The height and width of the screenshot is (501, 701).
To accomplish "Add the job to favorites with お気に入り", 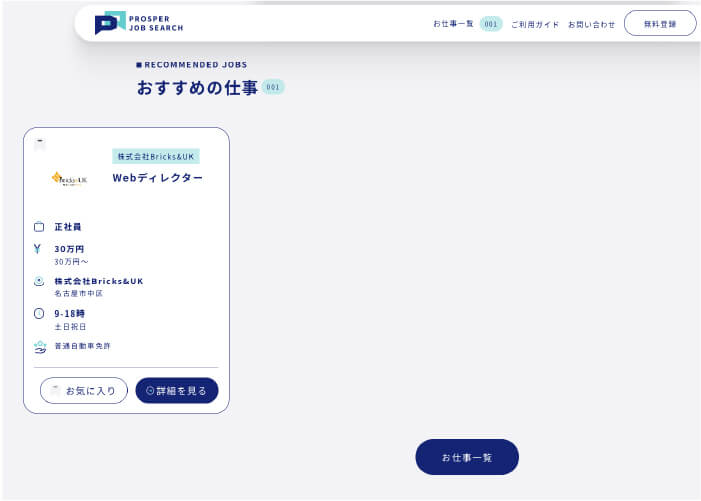I will click(84, 391).
